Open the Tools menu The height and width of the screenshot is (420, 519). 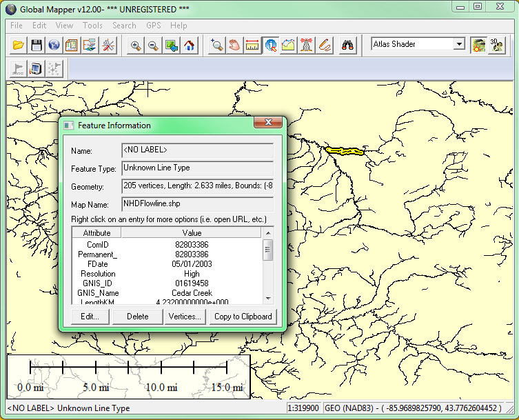[x=92, y=26]
